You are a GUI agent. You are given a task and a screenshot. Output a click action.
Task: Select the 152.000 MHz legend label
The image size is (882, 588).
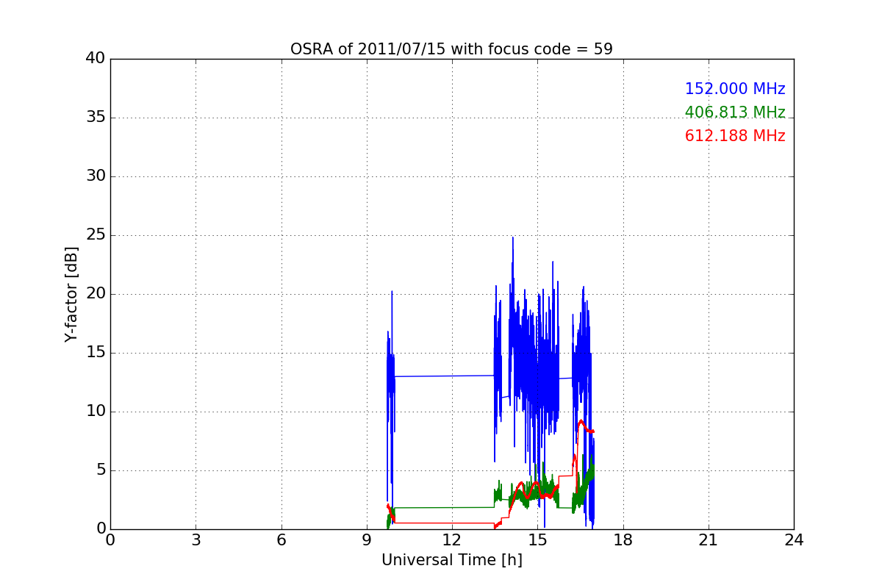(x=735, y=89)
